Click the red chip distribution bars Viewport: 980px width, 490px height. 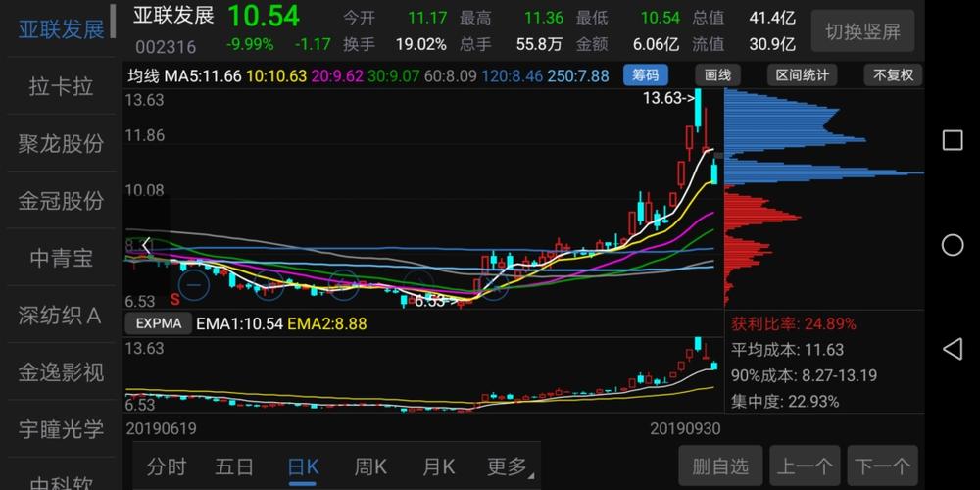(x=762, y=244)
